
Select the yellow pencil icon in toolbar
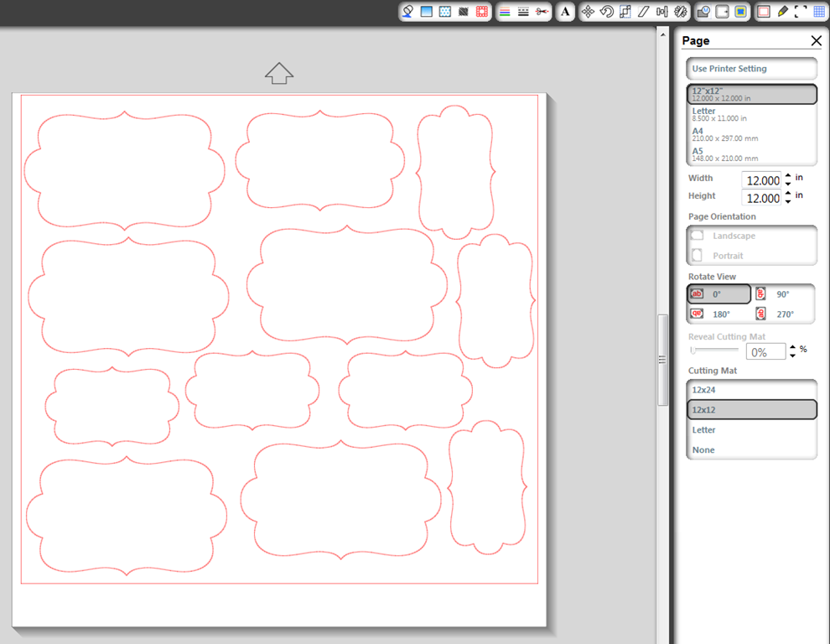pos(782,12)
